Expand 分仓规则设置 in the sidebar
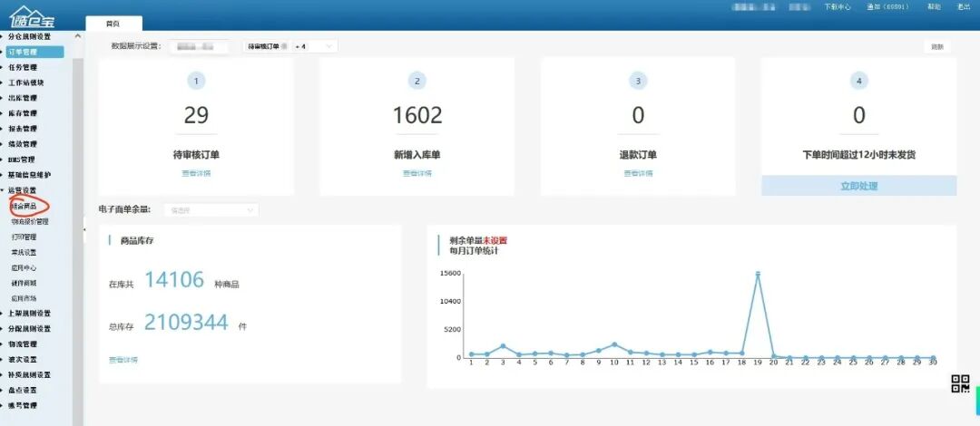The width and height of the screenshot is (980, 426). 29,36
